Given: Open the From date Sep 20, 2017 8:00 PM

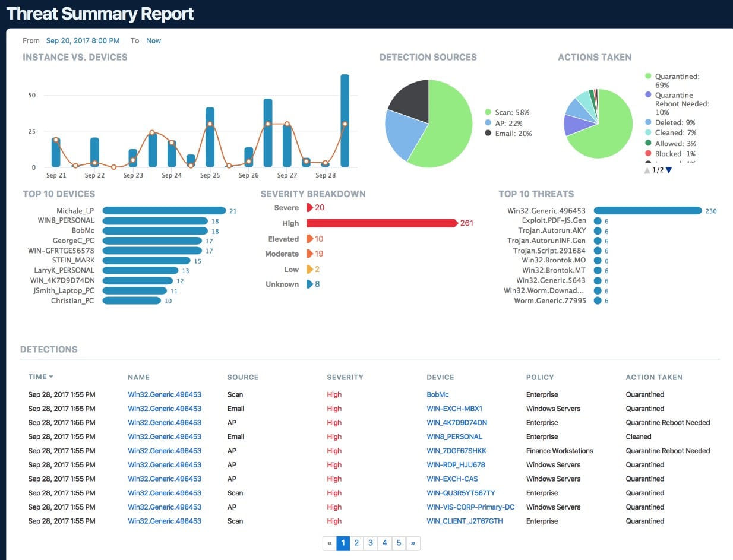Looking at the screenshot, I should tap(83, 40).
